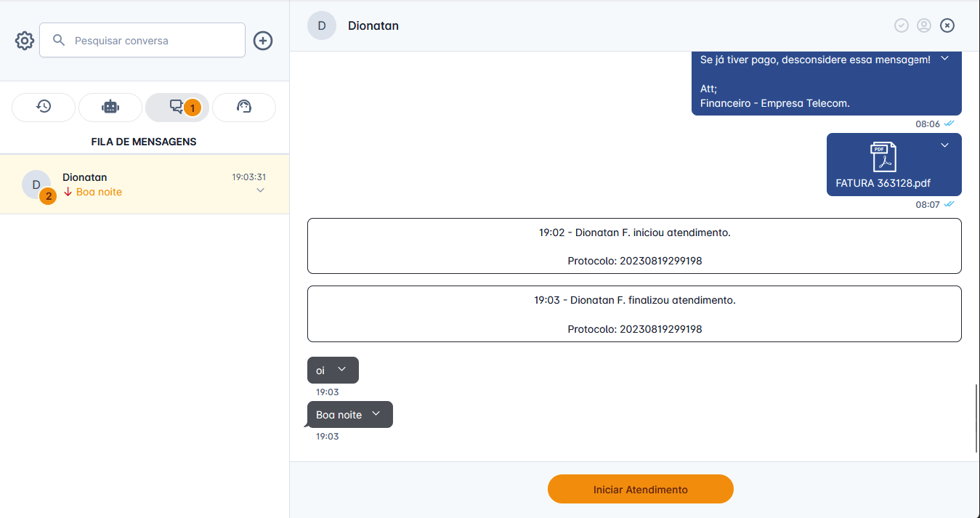
Task: Click the Iniciar Atendimento button
Action: tap(640, 489)
